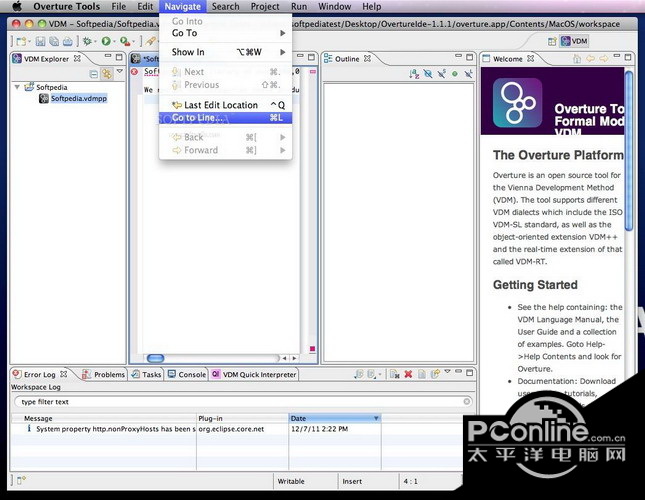This screenshot has width=645, height=500.
Task: Open the Import Log dropdown arrow
Action: point(380,375)
